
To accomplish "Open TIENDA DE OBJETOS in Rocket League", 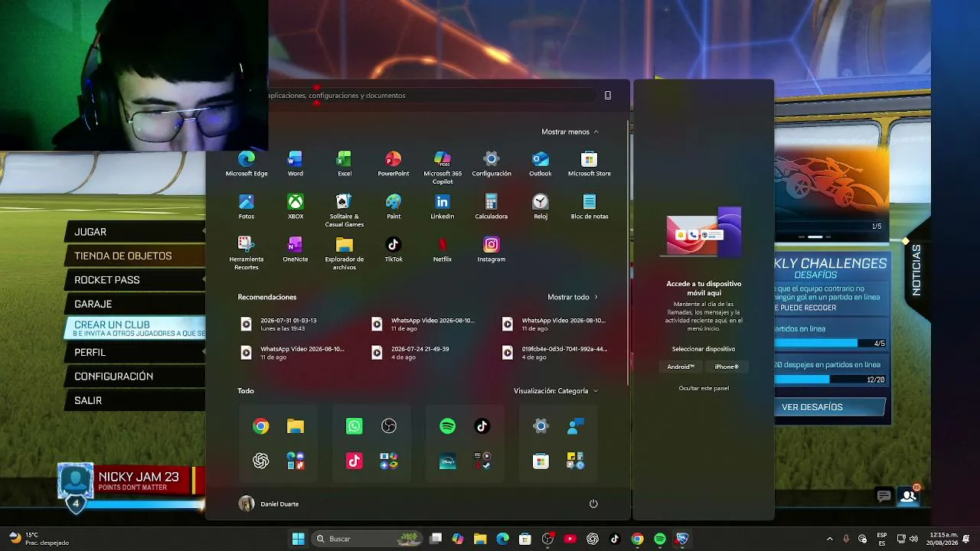I will [x=136, y=256].
